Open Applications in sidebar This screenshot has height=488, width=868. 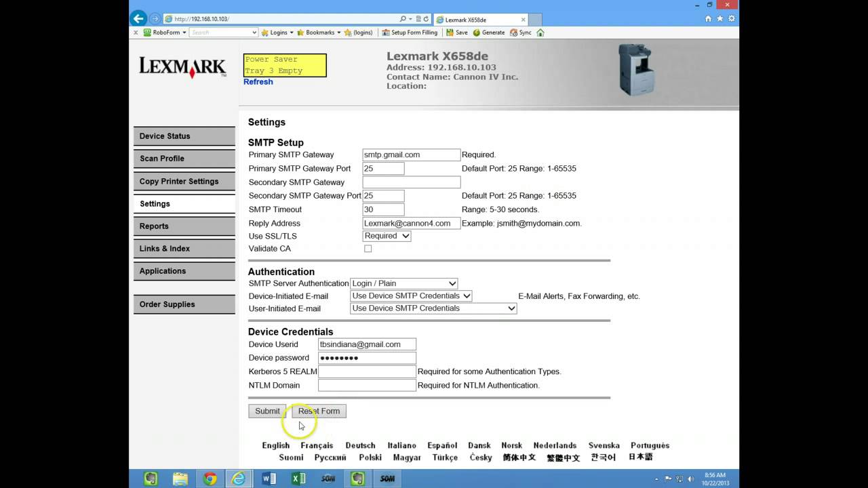[184, 271]
